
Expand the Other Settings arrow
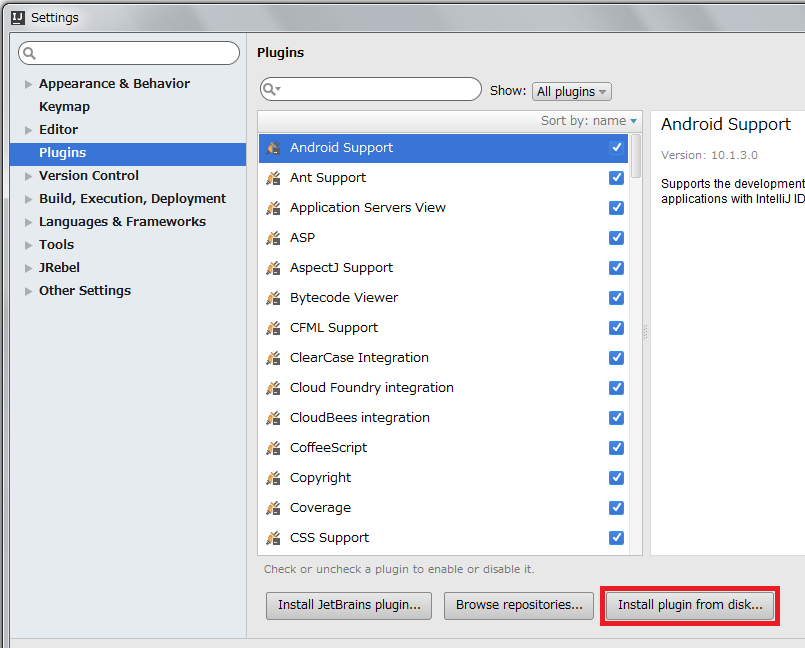(28, 291)
